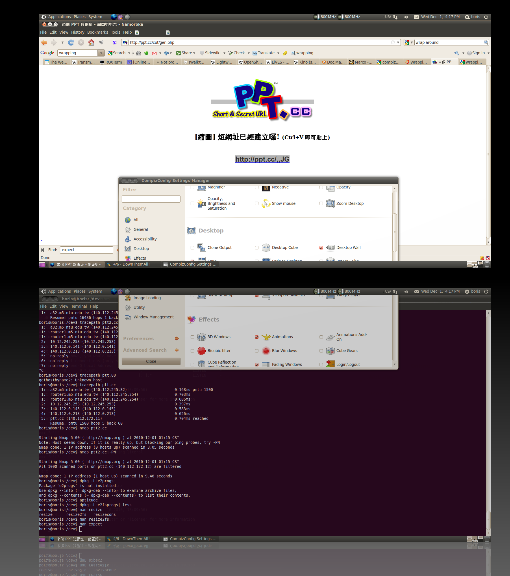The width and height of the screenshot is (510, 576).
Task: Open the Clone Output plugin icon
Action: click(201, 248)
